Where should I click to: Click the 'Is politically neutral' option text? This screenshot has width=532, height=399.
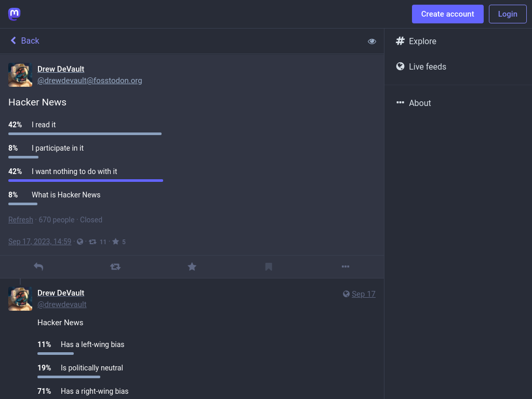pos(91,368)
